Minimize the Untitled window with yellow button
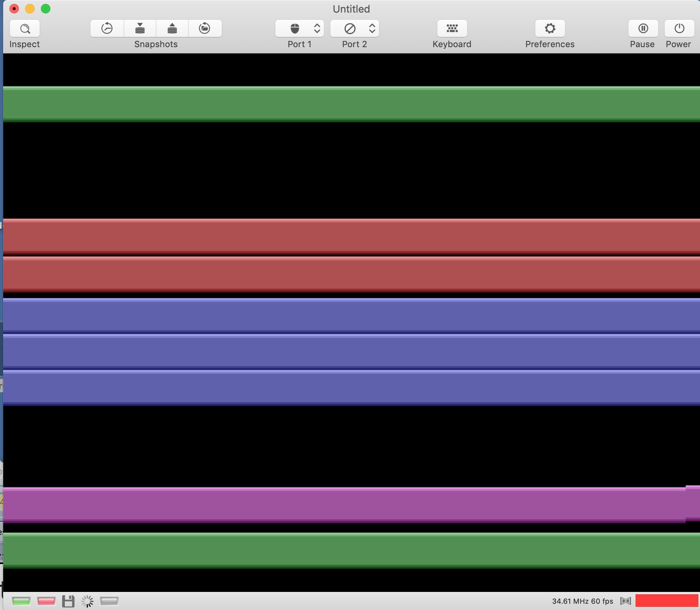 tap(30, 9)
